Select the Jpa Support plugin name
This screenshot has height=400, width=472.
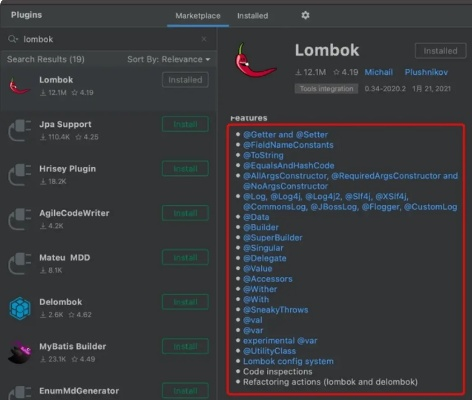(65, 124)
